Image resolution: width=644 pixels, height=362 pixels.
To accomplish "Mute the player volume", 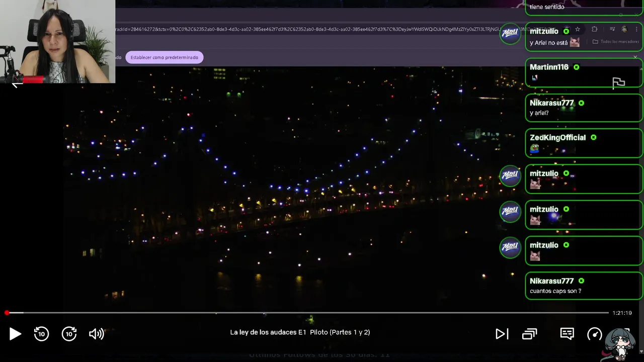I will [96, 334].
